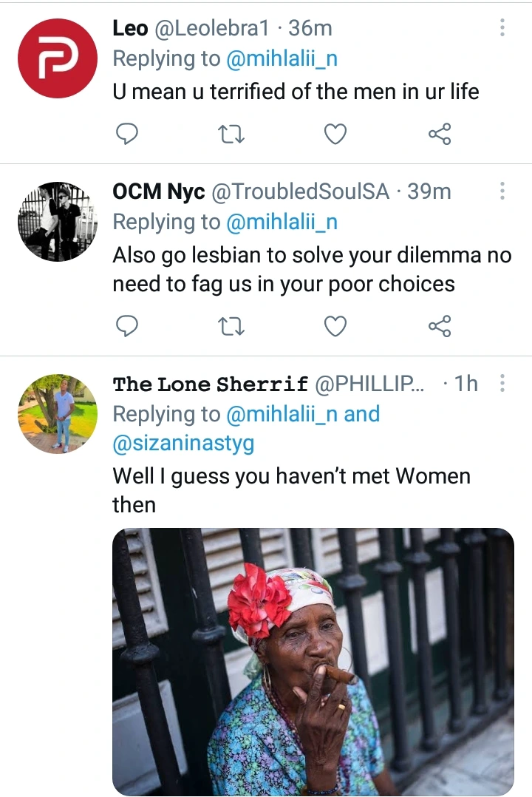Retweet OCM Nyc's tweet

tap(231, 326)
